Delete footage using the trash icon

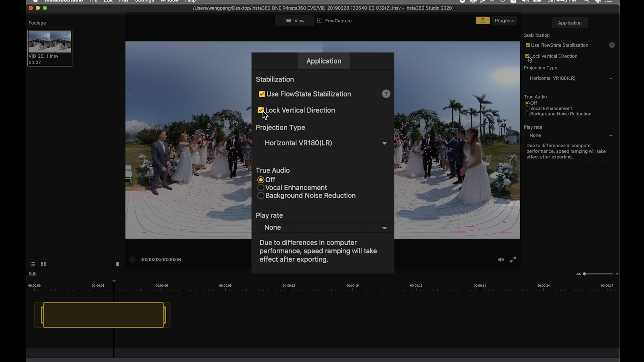click(x=118, y=264)
